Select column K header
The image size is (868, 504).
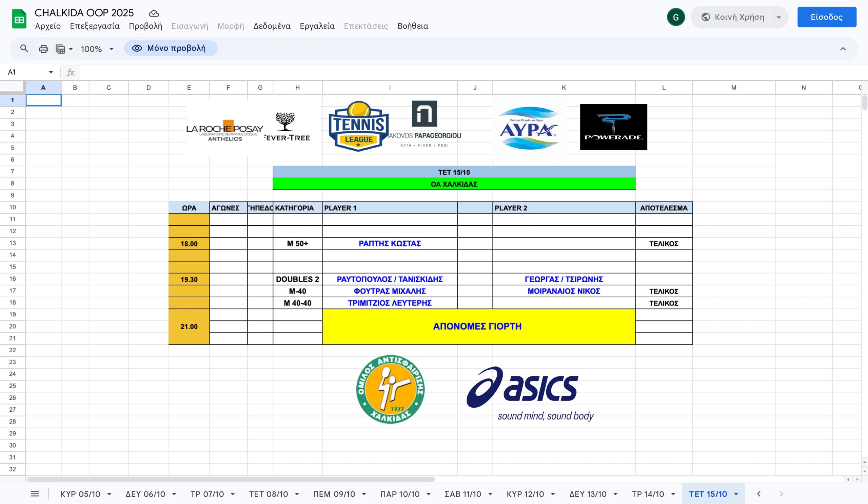pyautogui.click(x=564, y=88)
